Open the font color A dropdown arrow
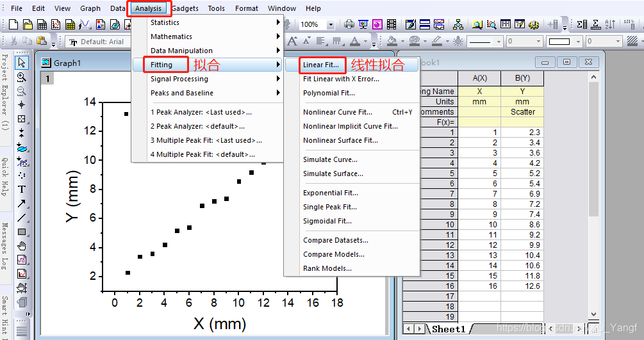The width and height of the screenshot is (644, 340). pyautogui.click(x=365, y=42)
